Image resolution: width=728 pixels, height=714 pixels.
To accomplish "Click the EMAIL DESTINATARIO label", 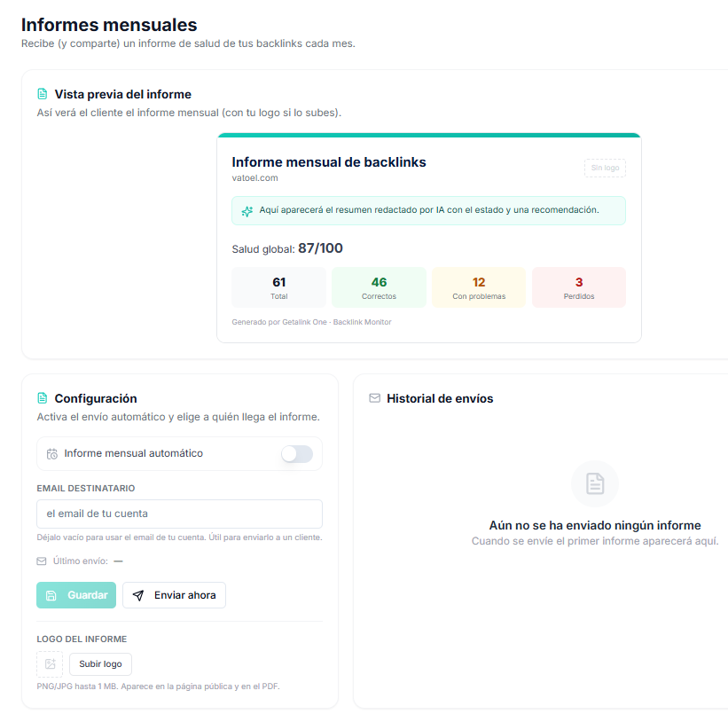I will click(x=86, y=488).
